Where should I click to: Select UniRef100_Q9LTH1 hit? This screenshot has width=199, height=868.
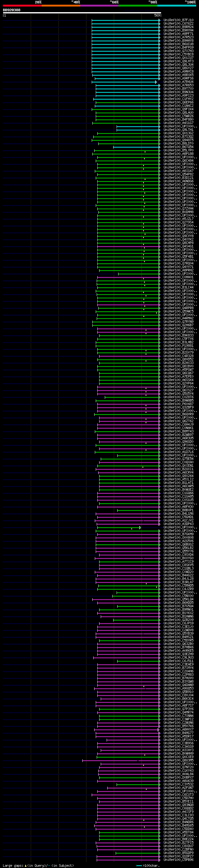click(178, 130)
